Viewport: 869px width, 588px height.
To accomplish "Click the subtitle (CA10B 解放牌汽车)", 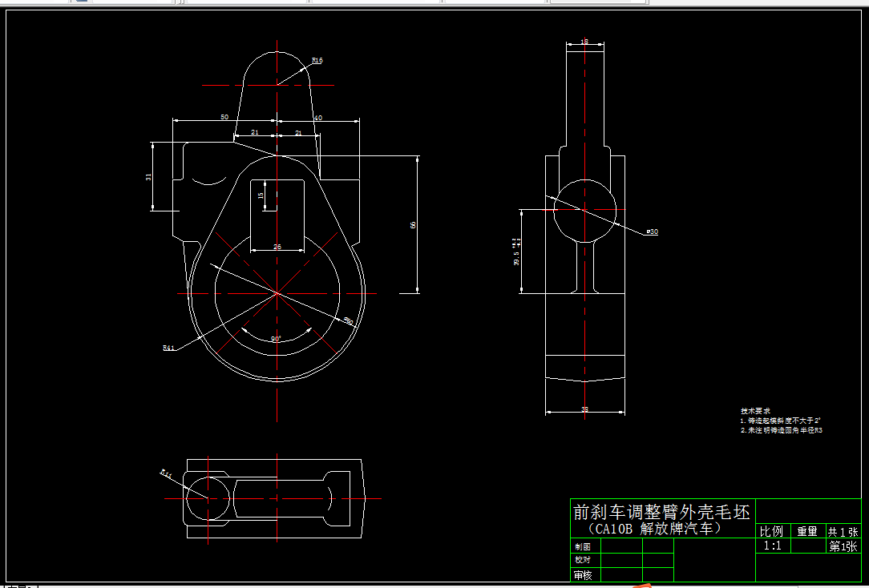I will coord(654,529).
